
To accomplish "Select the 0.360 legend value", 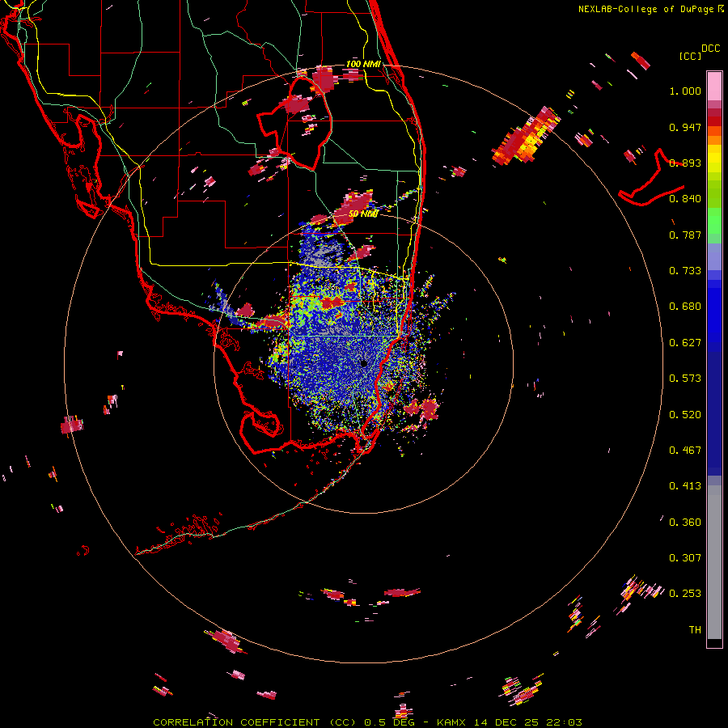I will (x=685, y=523).
